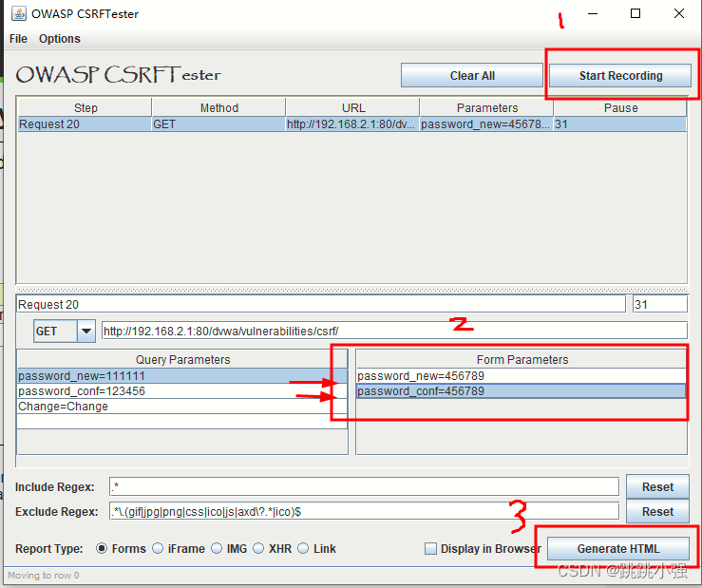Click the Step column header
The width and height of the screenshot is (702, 588).
click(x=85, y=108)
